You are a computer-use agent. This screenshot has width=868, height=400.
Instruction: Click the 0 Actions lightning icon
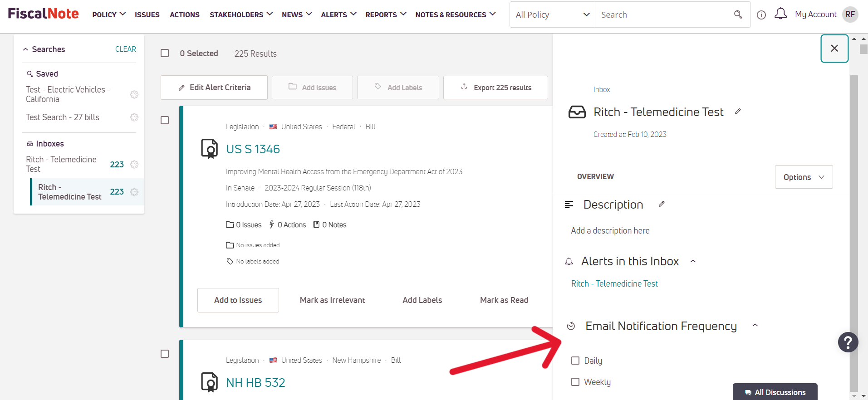[x=272, y=224]
